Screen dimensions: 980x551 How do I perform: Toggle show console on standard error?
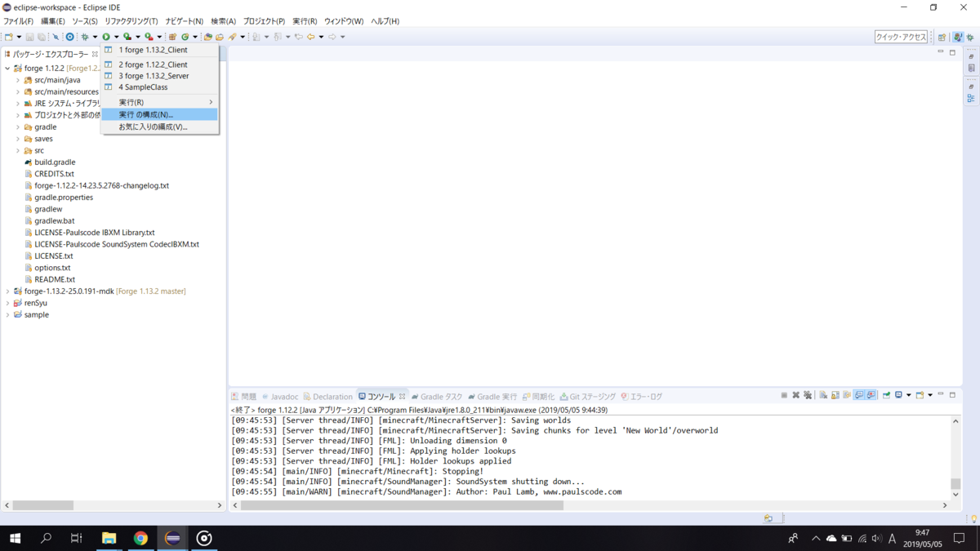[x=871, y=395]
